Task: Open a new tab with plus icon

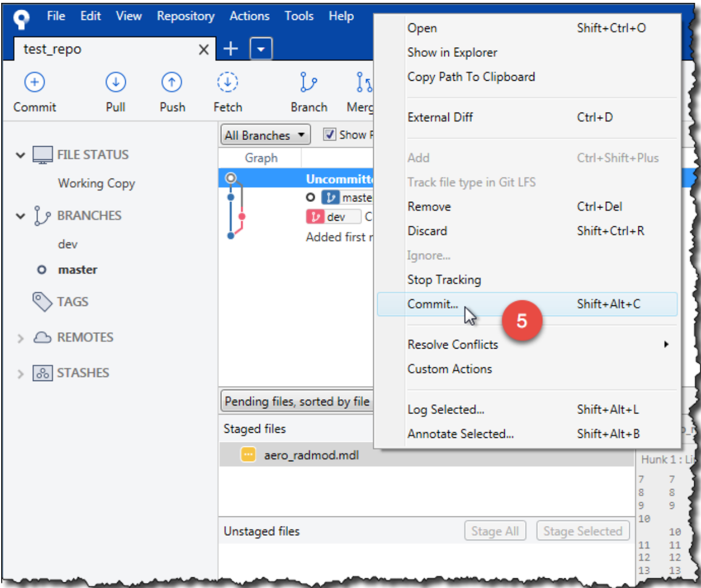Action: point(230,49)
